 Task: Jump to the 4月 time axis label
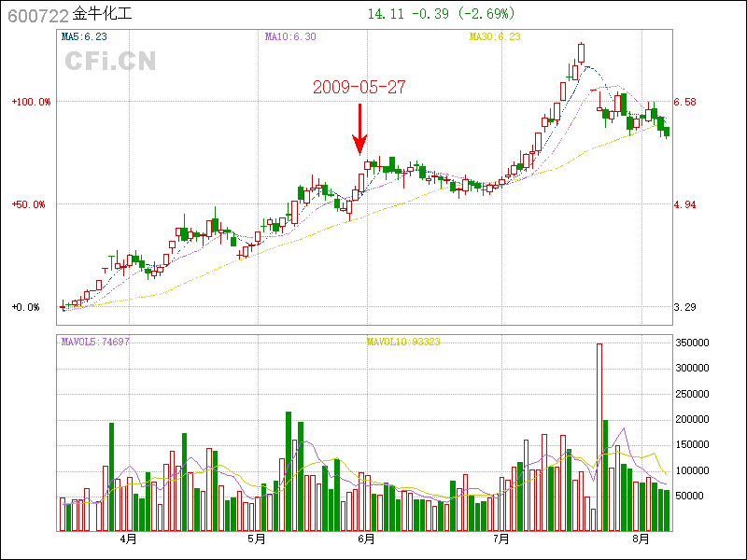click(128, 539)
